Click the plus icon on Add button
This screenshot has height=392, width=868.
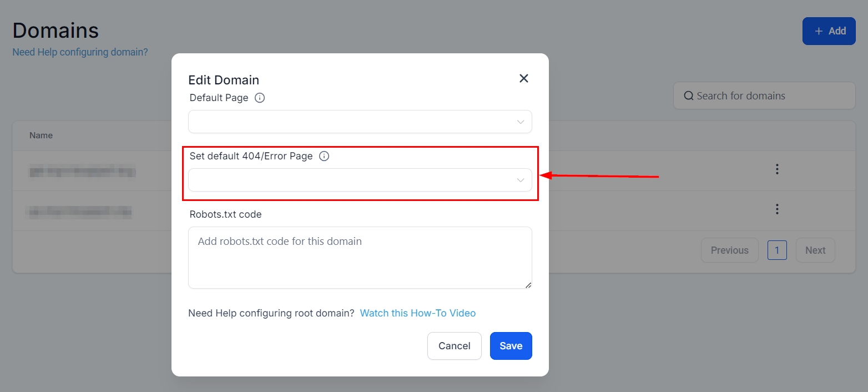coord(819,31)
